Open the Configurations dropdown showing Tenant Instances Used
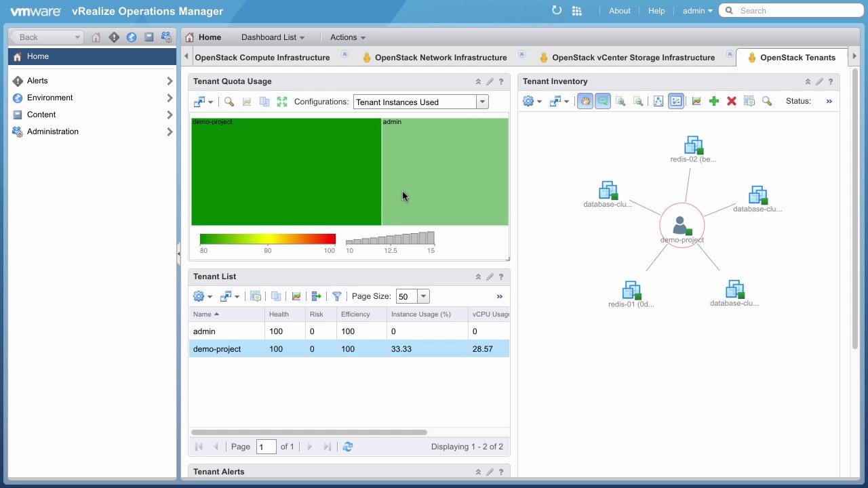 point(482,102)
